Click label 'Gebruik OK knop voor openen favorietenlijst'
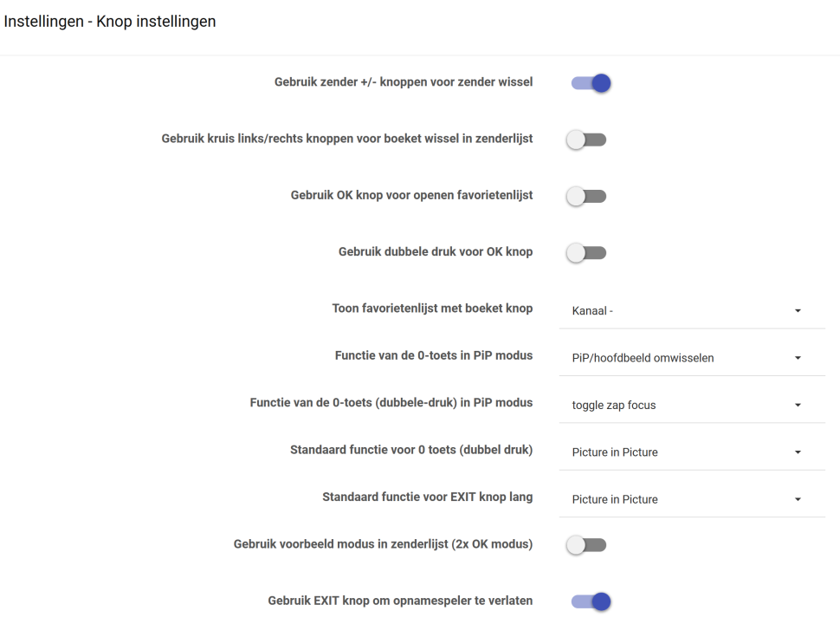The image size is (840, 624). [411, 195]
